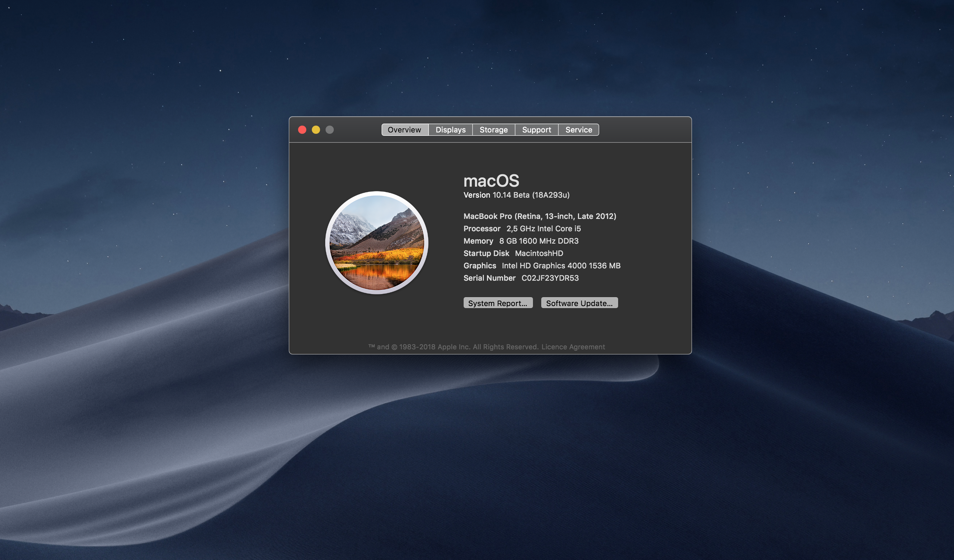
Task: Select the serial number C02JF23YDR53
Action: click(x=550, y=278)
